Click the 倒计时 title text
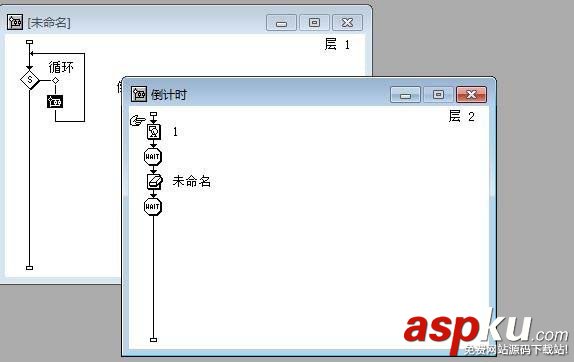This screenshot has width=574, height=362. (169, 95)
